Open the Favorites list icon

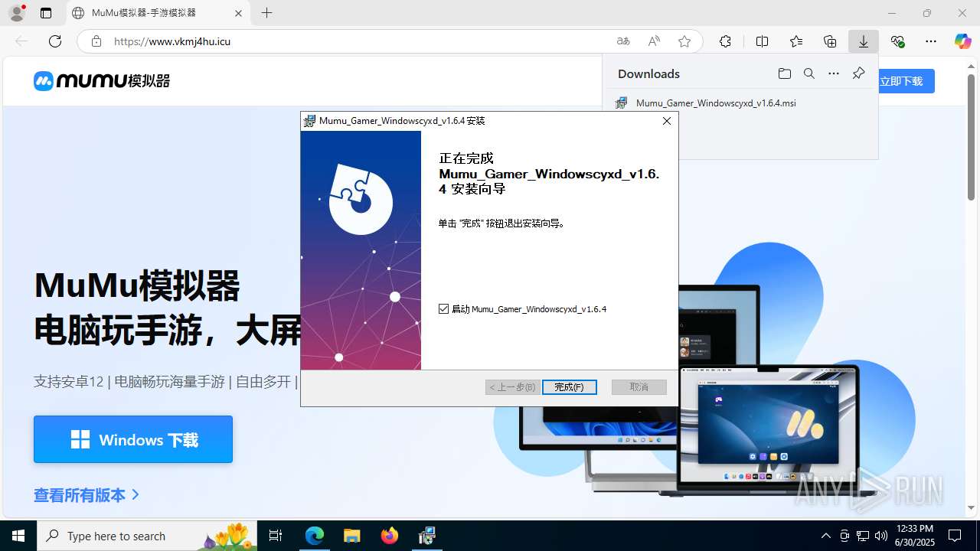(796, 41)
